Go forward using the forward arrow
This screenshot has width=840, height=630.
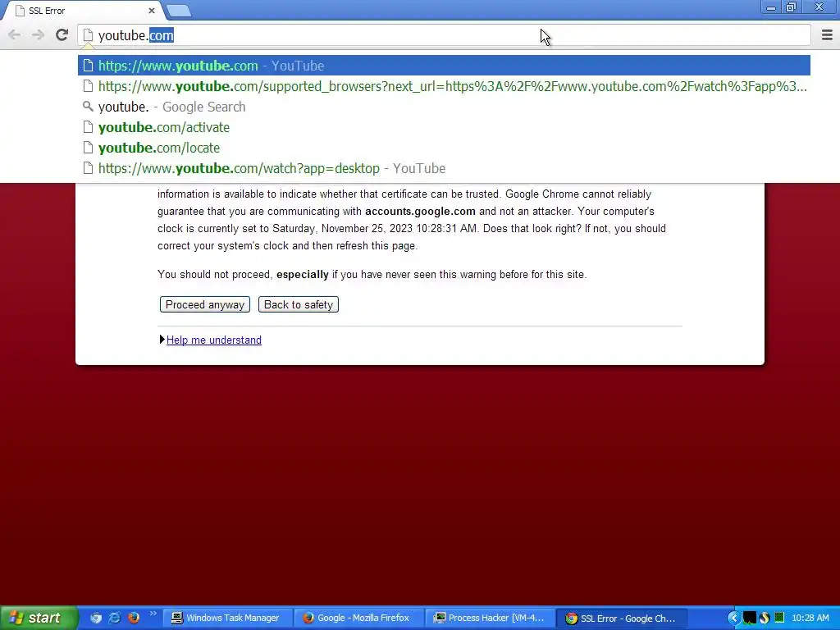[x=38, y=35]
